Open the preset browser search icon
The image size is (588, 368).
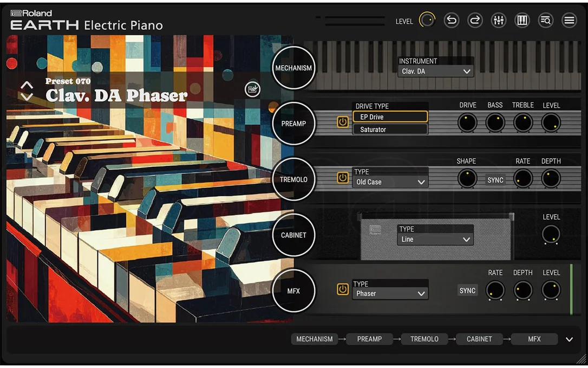tap(546, 20)
